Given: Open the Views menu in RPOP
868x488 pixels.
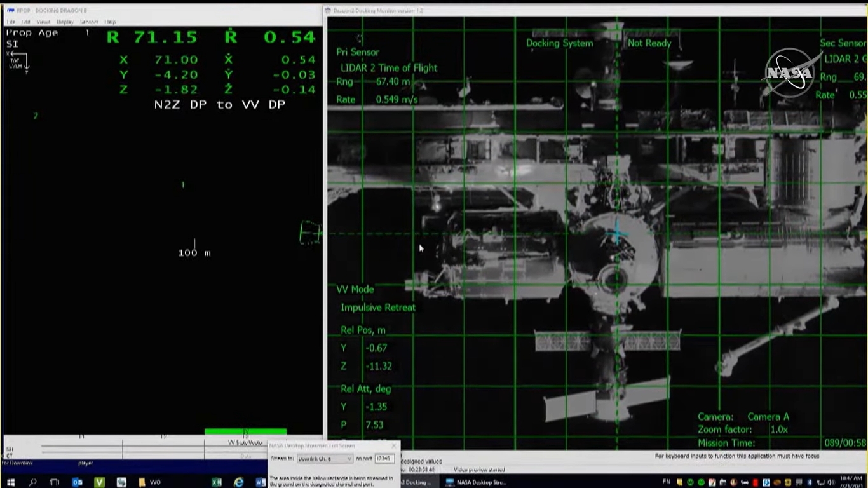Looking at the screenshot, I should pos(43,22).
